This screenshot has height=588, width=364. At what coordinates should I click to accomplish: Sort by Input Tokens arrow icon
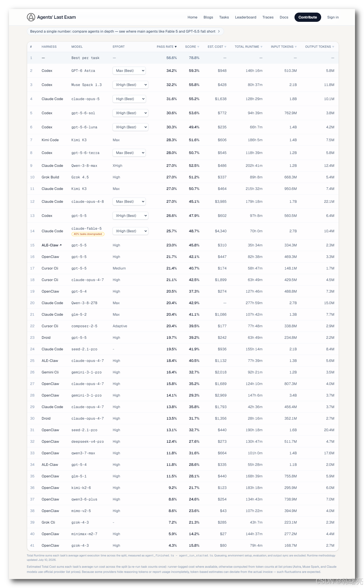coord(296,47)
